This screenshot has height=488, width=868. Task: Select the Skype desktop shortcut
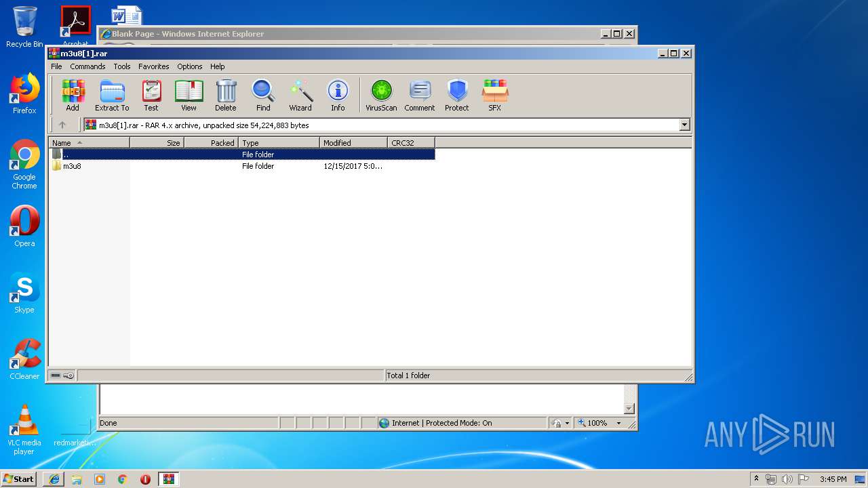[x=24, y=293]
